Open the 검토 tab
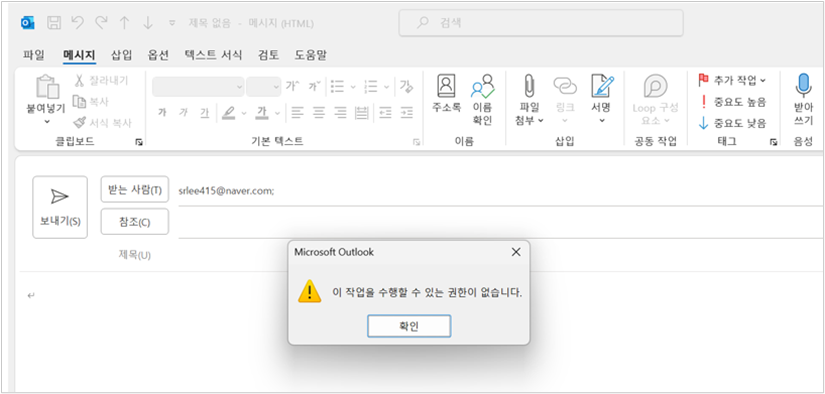825x394 pixels. pyautogui.click(x=268, y=55)
